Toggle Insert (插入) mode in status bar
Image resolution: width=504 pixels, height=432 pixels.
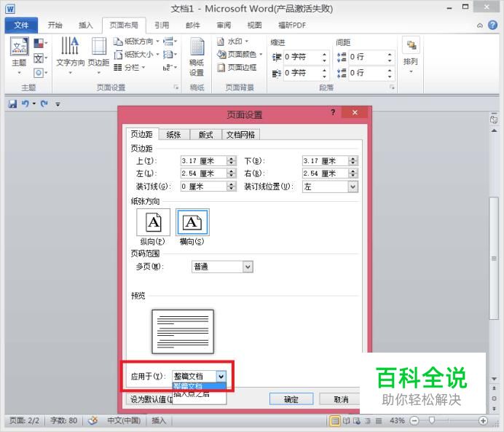(x=159, y=420)
